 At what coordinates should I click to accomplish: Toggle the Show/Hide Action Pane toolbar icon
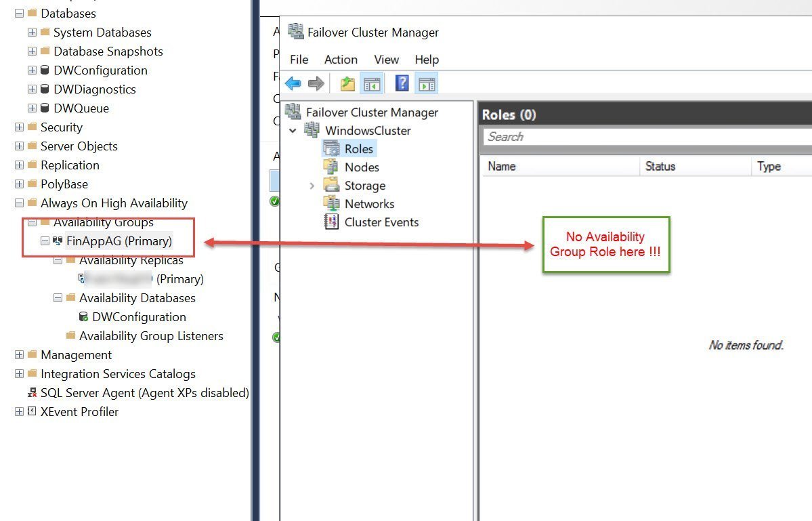[x=427, y=83]
